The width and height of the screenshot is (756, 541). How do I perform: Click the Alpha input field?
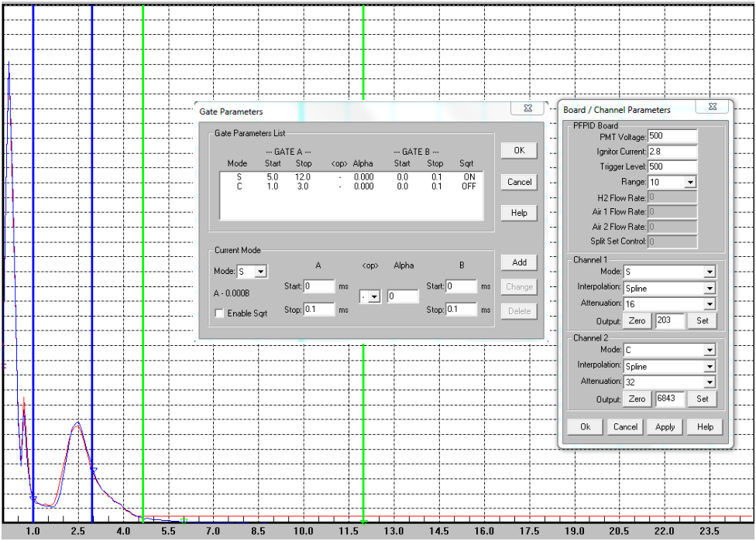(x=403, y=296)
